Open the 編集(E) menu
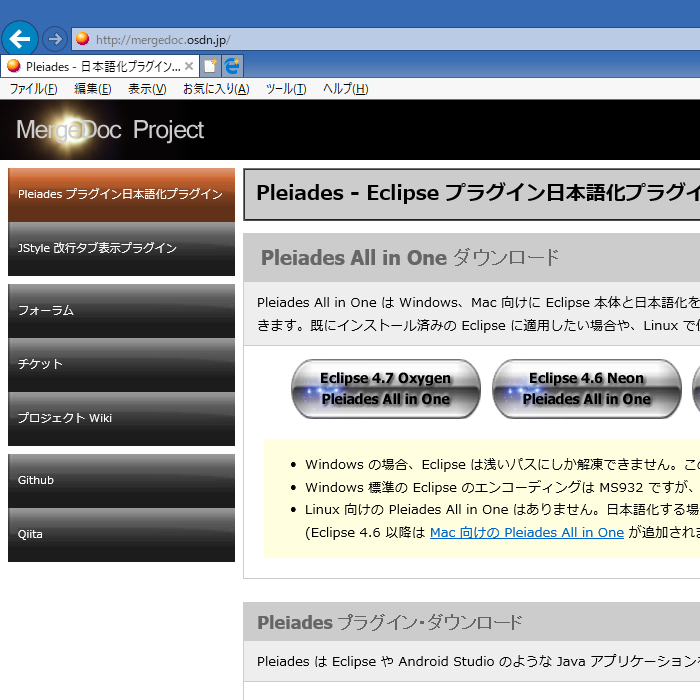 (x=92, y=89)
